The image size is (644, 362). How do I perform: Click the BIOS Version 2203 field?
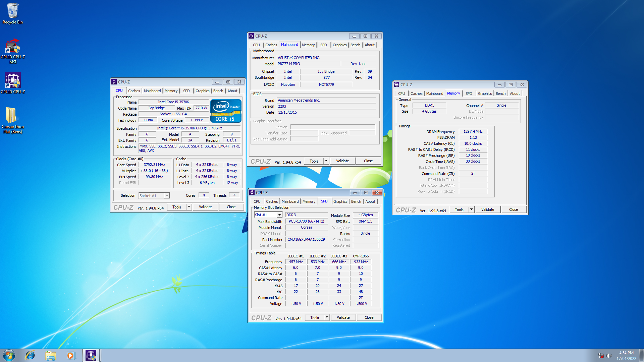point(326,107)
